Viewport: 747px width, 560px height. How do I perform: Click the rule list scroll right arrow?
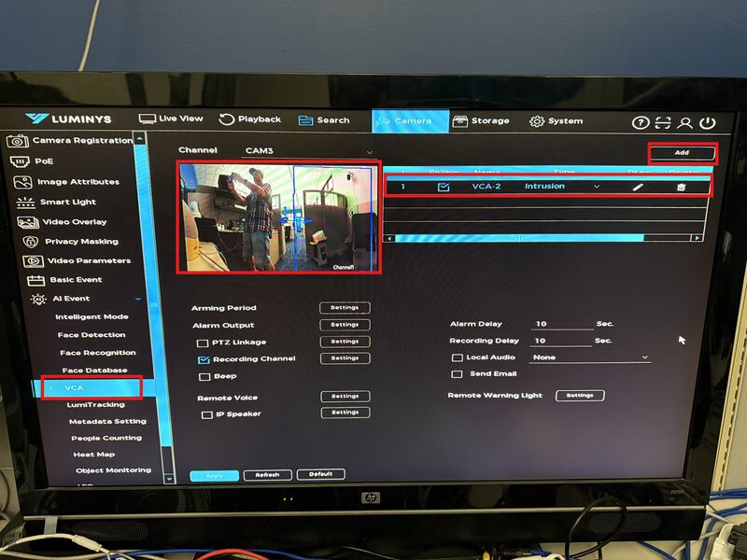pos(698,238)
